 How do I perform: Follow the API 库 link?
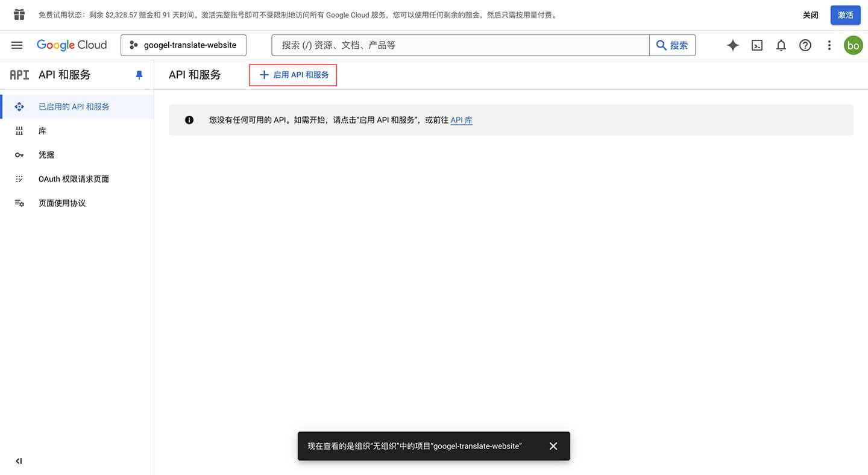point(461,120)
